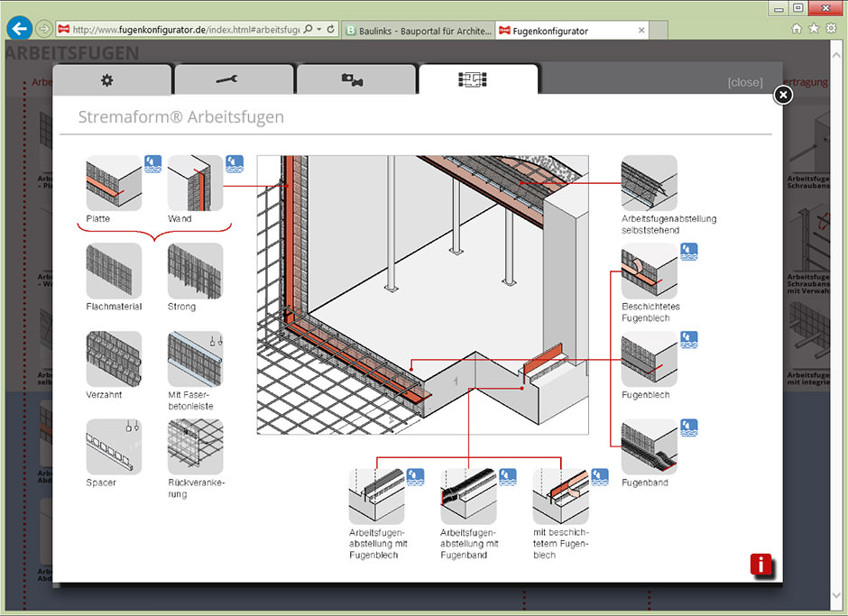The width and height of the screenshot is (848, 616).
Task: Click the [close] text link
Action: tap(744, 82)
